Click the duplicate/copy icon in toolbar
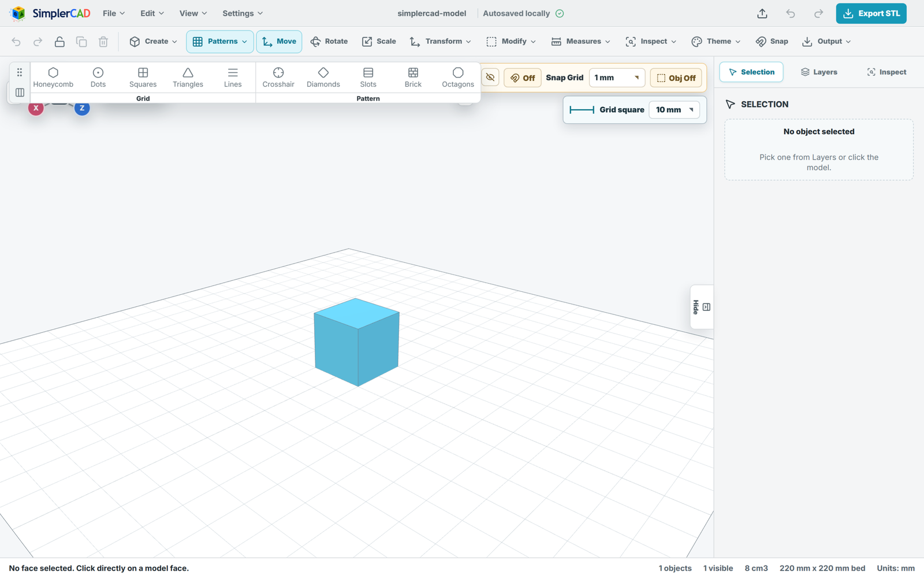Screen dimensions: 924x578 81,42
